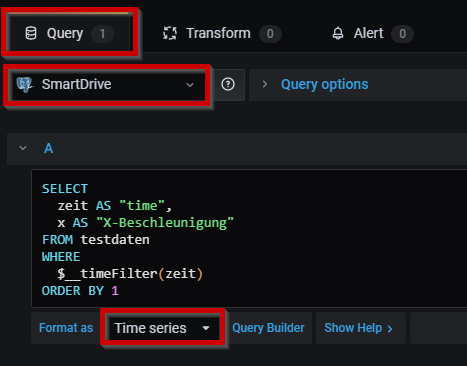
Task: Select the Query tab
Action: click(69, 33)
